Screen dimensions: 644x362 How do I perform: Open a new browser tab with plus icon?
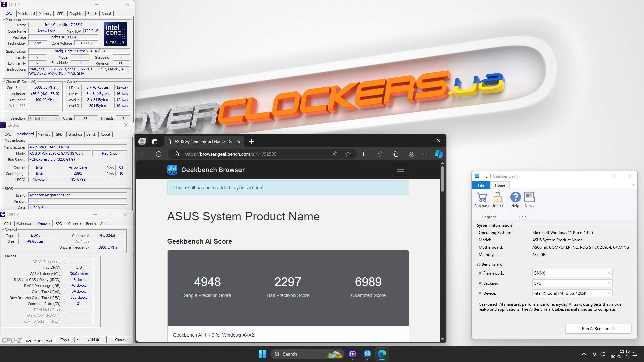(x=251, y=142)
